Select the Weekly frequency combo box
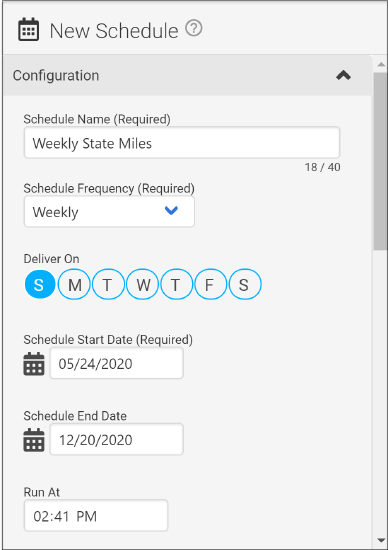Viewport: 388px width, 550px height. point(109,212)
